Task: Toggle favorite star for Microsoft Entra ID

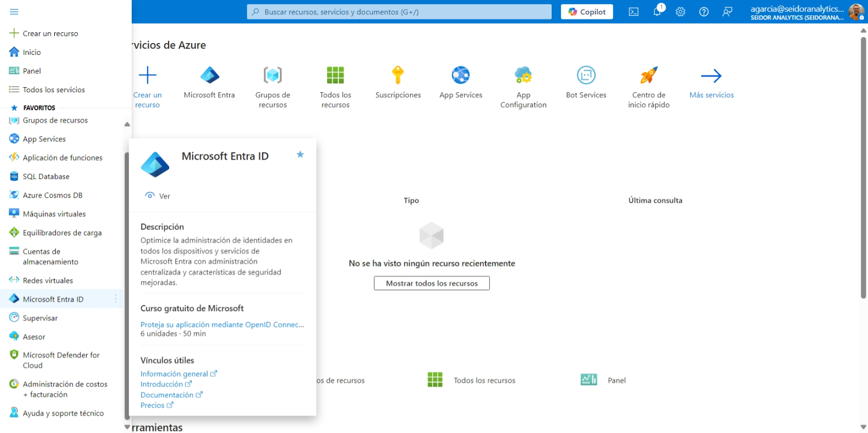Action: tap(300, 154)
